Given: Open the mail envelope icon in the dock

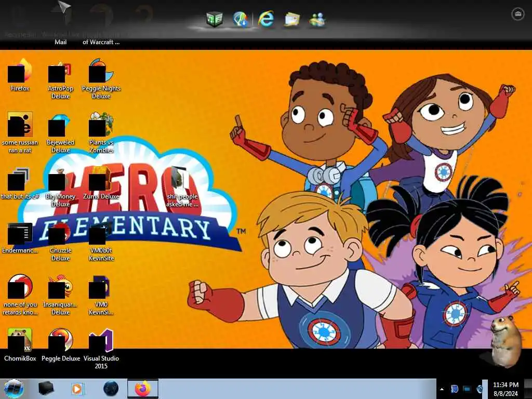Looking at the screenshot, I should click(x=292, y=19).
